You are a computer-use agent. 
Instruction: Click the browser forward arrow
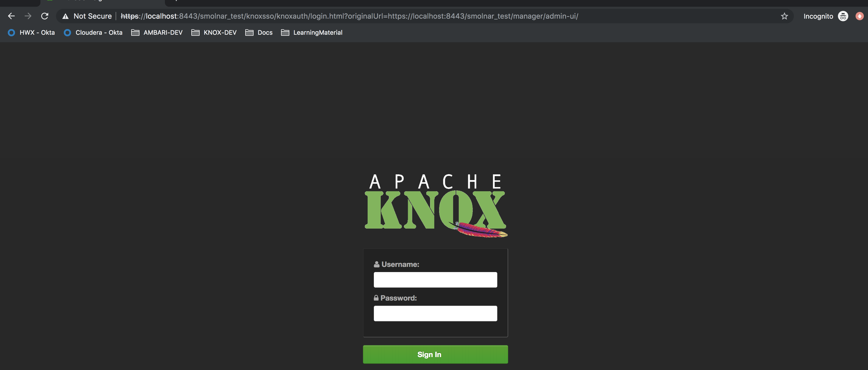[28, 16]
